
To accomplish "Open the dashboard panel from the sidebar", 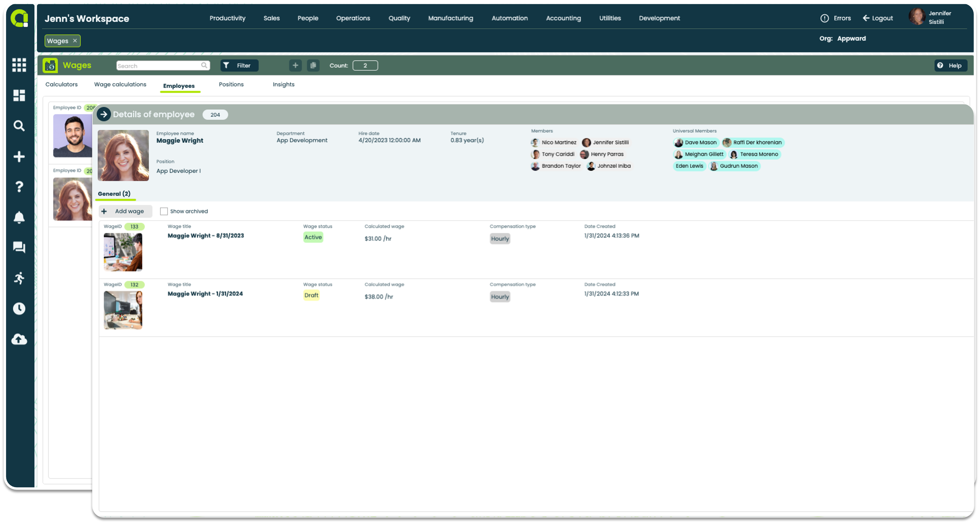I will click(19, 95).
